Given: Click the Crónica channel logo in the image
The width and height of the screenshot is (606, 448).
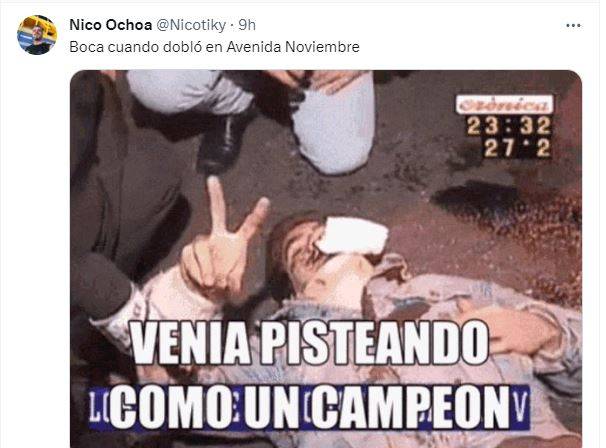Looking at the screenshot, I should point(504,105).
